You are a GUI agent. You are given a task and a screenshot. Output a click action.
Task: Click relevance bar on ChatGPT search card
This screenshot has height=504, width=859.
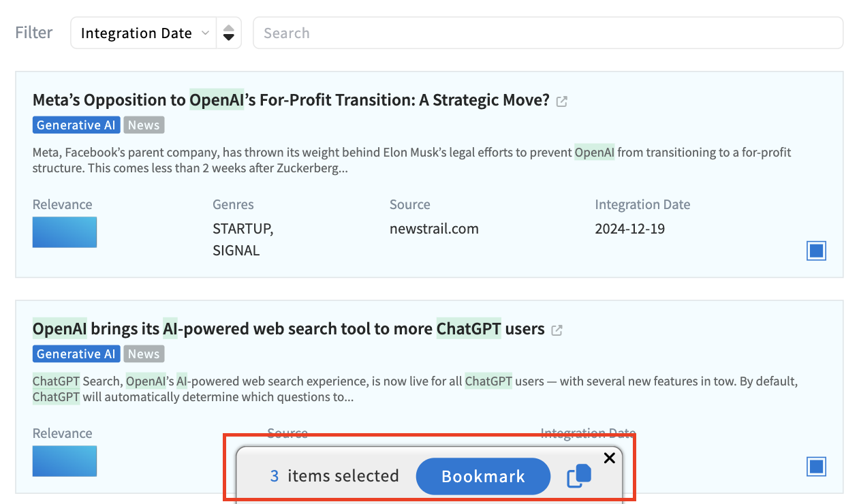point(65,461)
